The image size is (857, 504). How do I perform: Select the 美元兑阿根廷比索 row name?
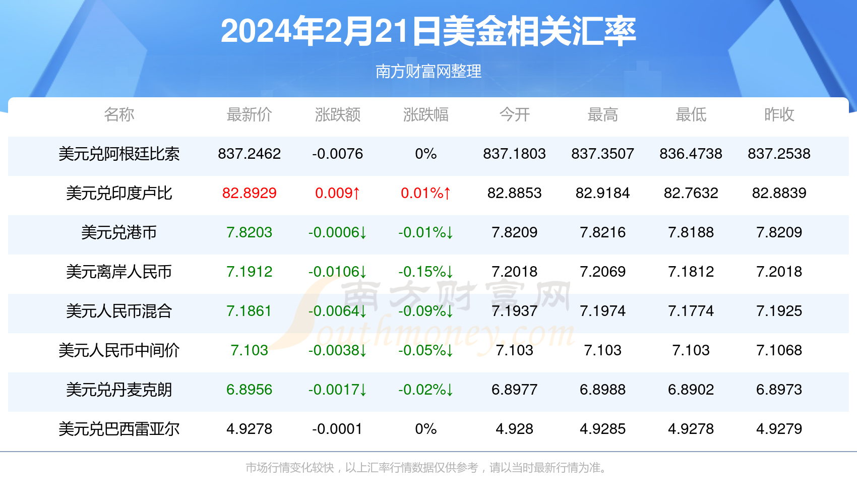point(119,154)
